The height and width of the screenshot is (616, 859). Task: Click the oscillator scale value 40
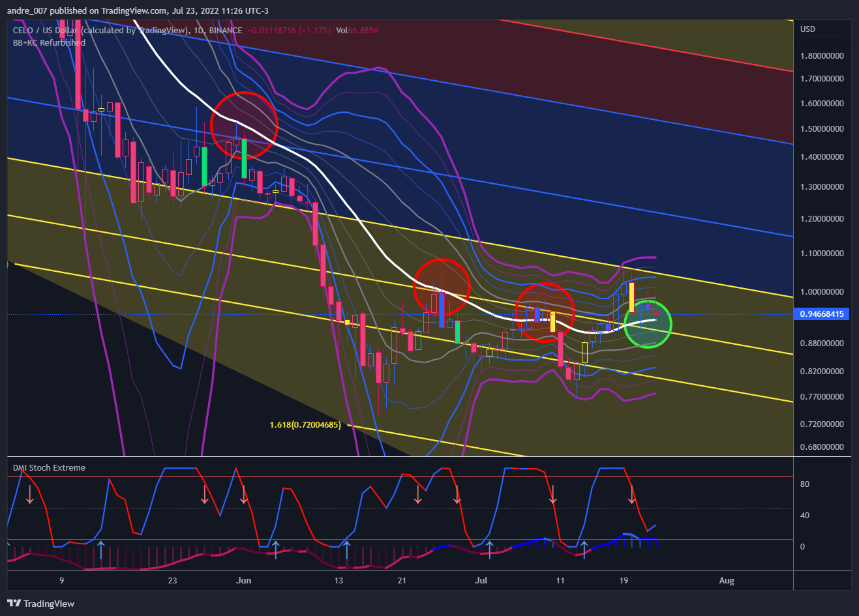pyautogui.click(x=805, y=516)
